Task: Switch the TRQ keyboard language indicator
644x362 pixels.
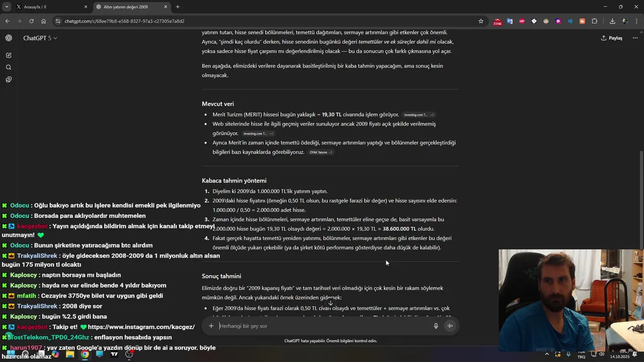Action: [x=581, y=354]
